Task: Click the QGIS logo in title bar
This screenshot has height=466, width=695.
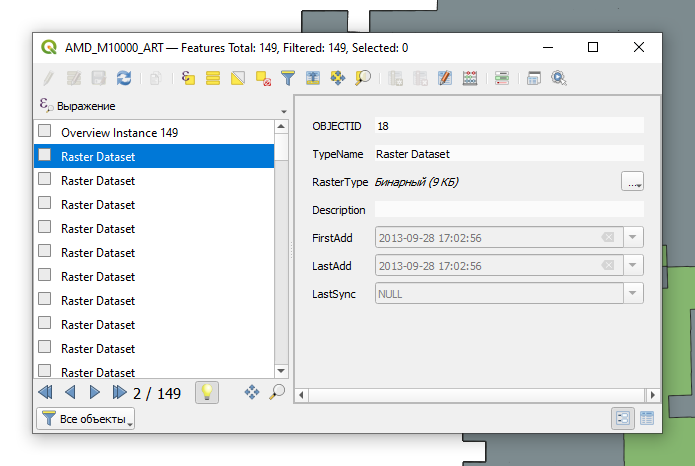Action: 49,47
